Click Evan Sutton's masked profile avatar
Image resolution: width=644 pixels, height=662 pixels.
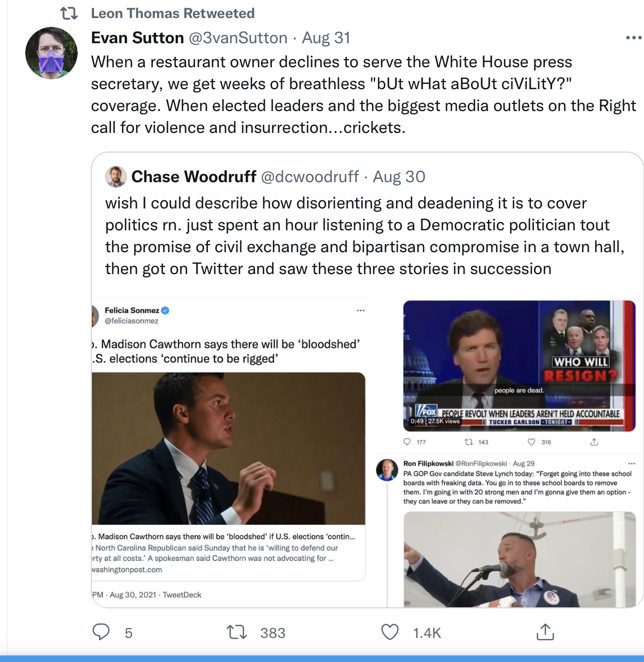tap(51, 53)
